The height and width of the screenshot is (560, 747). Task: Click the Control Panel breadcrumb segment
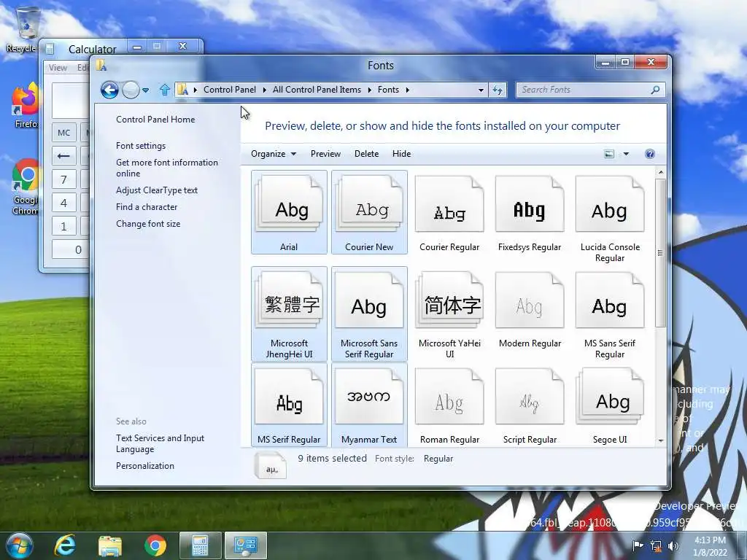tap(230, 90)
